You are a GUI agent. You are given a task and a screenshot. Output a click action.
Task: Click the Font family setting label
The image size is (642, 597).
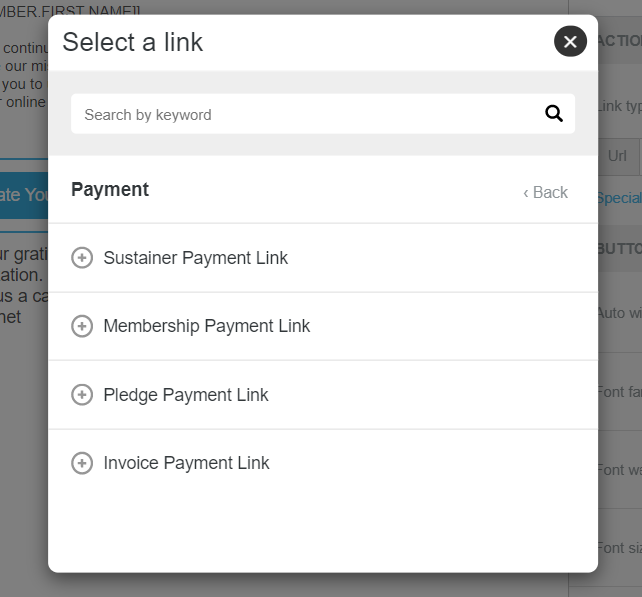619,392
